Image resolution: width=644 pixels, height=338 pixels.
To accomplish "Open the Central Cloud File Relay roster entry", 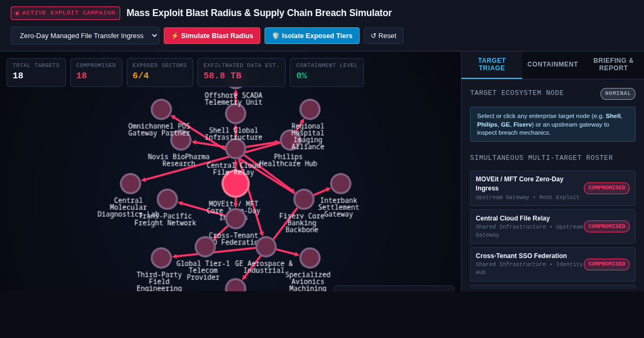I will click(553, 226).
